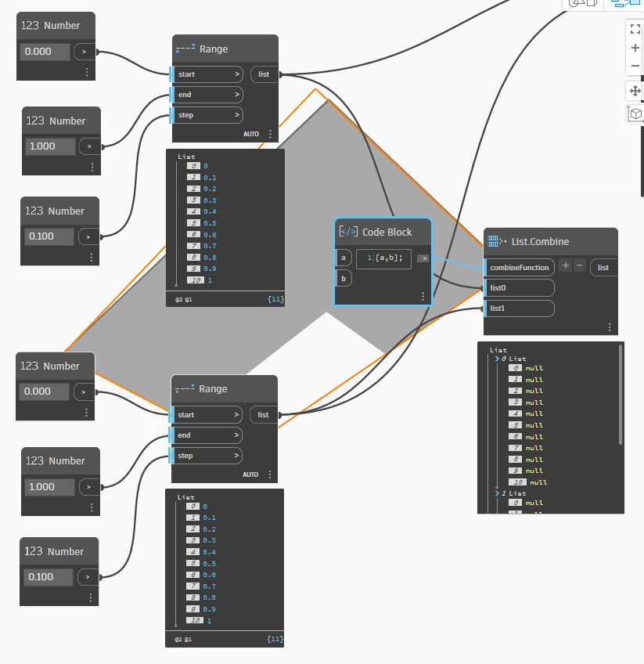Add an input with List.Combine plus button
The height and width of the screenshot is (664, 644).
(x=565, y=267)
